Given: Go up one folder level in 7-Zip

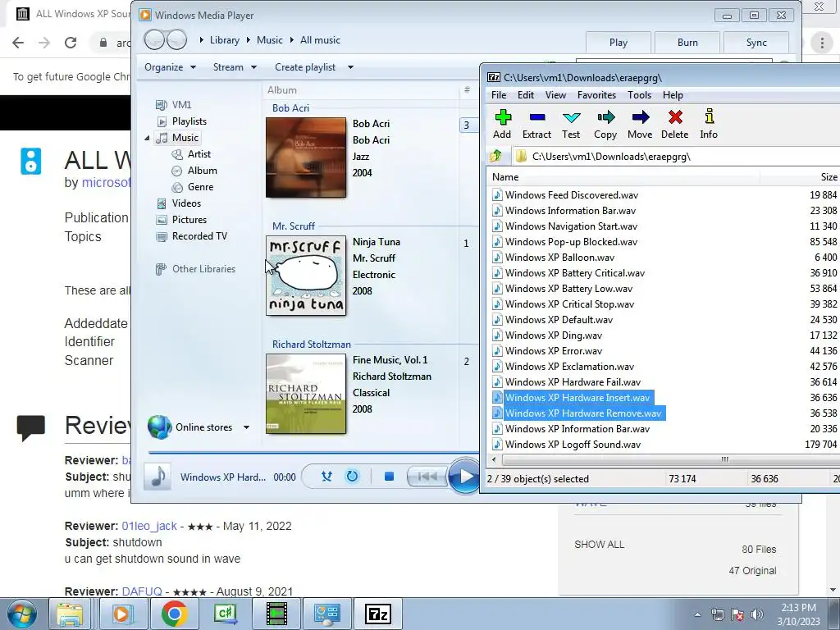Looking at the screenshot, I should (496, 156).
